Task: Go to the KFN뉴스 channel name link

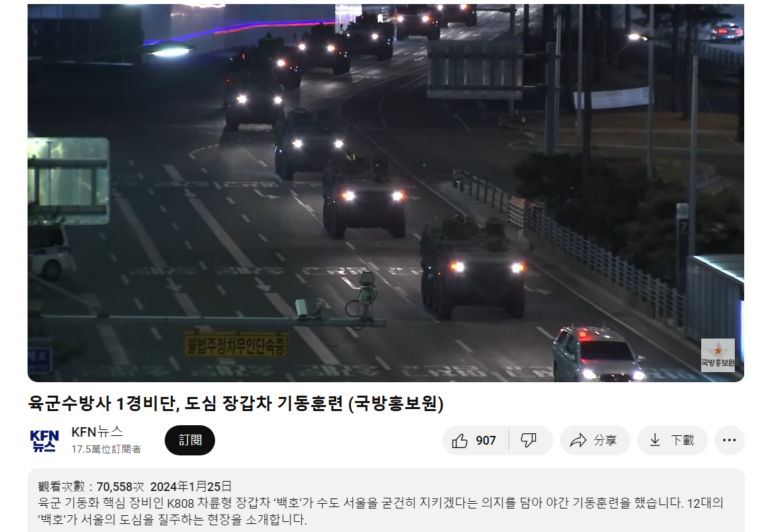Action: click(97, 431)
